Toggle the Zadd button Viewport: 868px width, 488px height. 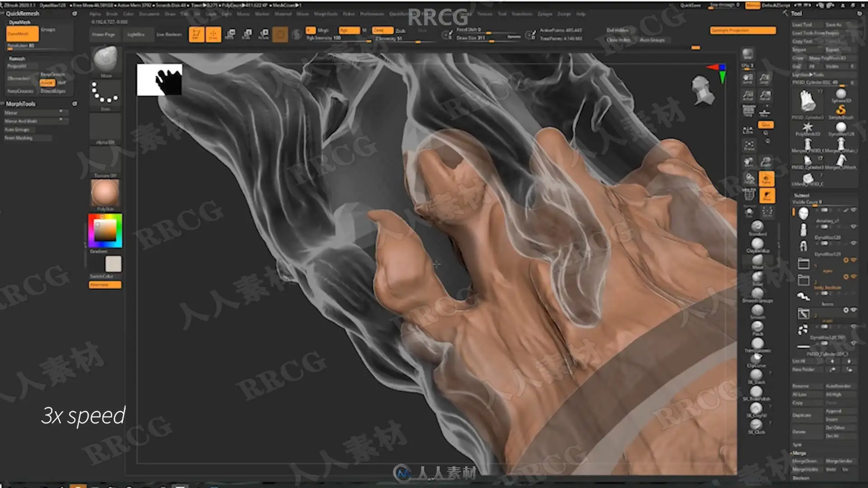point(382,30)
